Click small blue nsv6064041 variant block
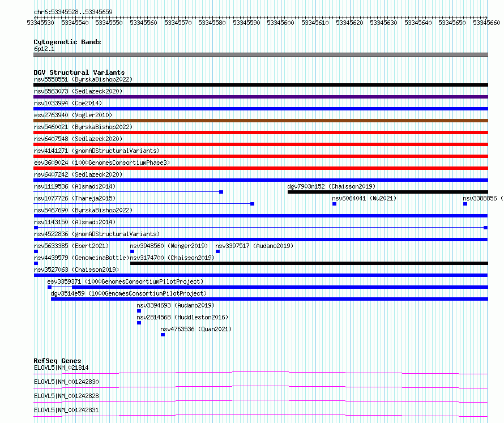 [334, 204]
